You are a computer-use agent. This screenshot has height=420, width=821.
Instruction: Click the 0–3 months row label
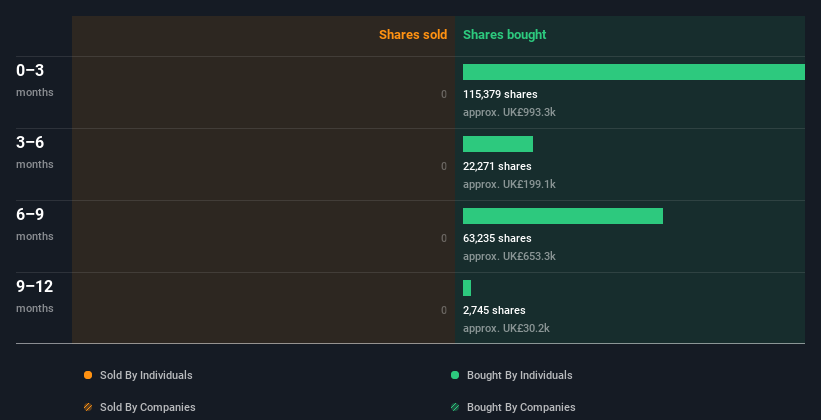click(x=35, y=80)
